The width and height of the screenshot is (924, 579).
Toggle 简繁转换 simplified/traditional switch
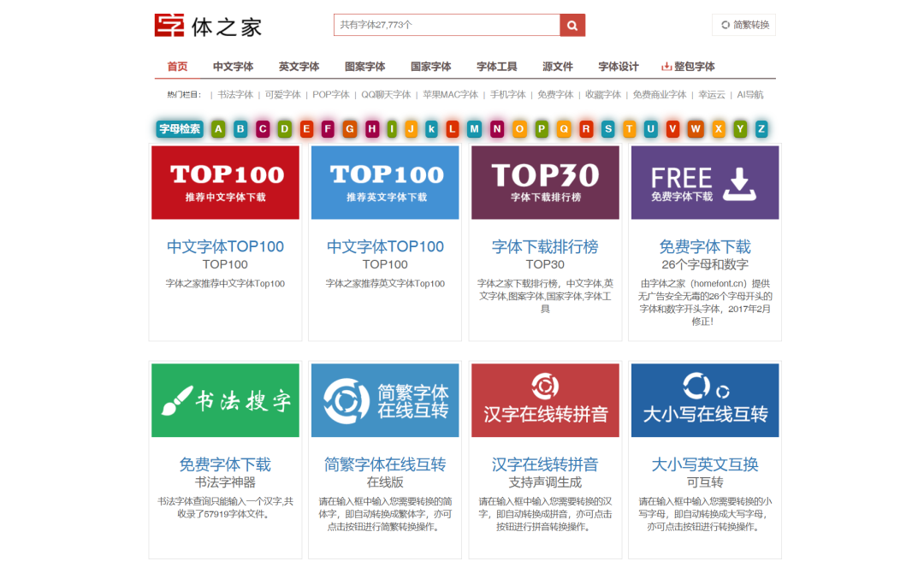[744, 25]
